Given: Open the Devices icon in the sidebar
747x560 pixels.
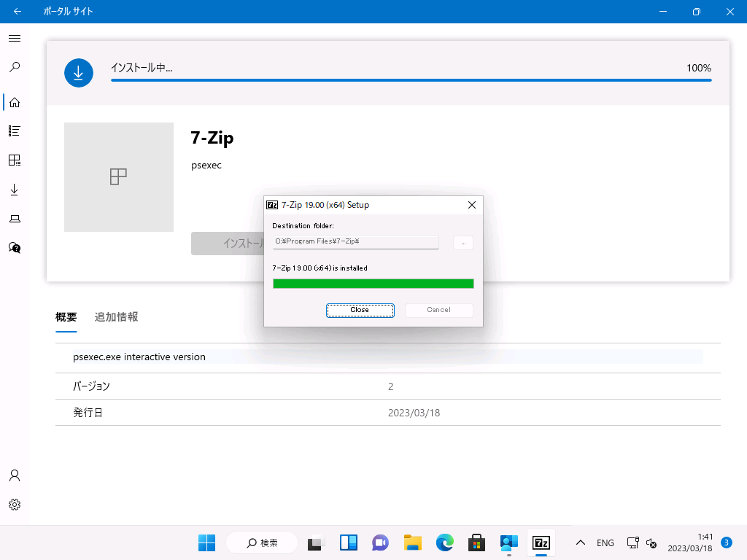Looking at the screenshot, I should click(14, 219).
